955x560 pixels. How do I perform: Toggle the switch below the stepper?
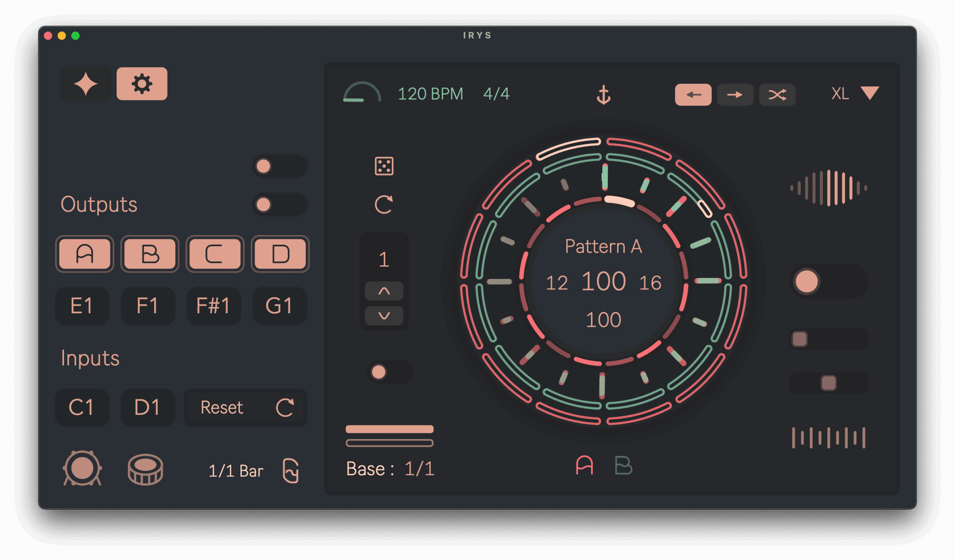[389, 372]
